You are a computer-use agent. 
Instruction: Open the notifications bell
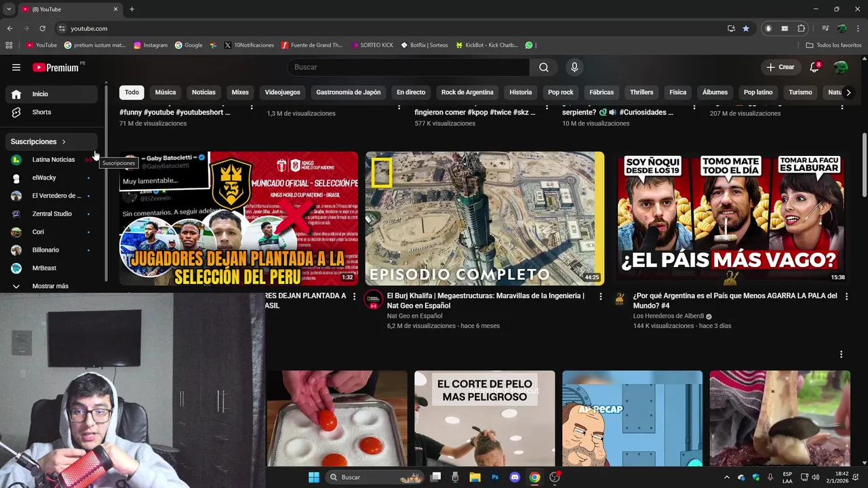pyautogui.click(x=814, y=67)
